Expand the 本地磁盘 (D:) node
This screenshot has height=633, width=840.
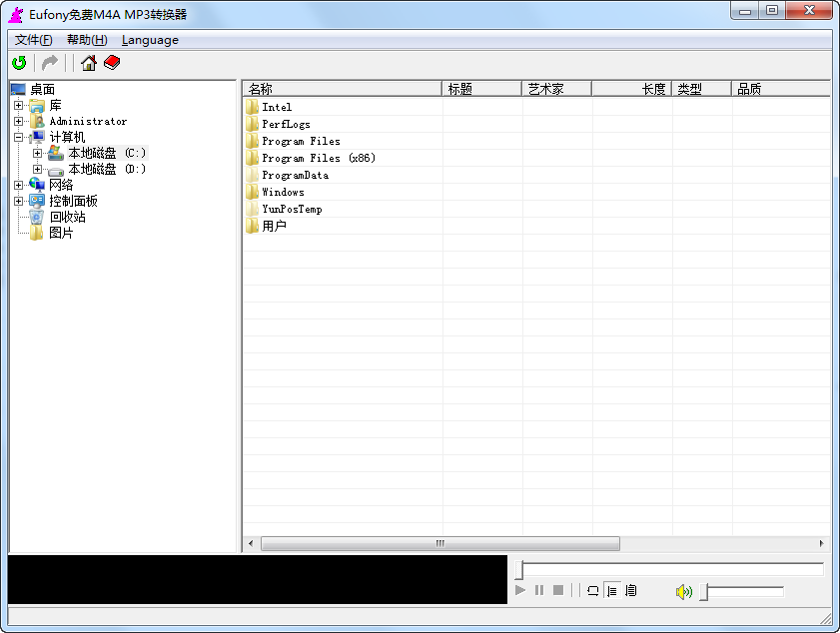(36, 169)
